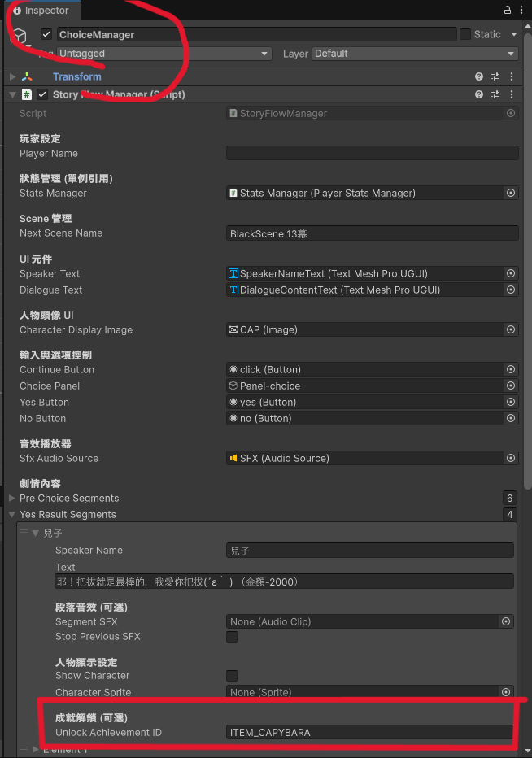Open the Default layer dropdown
Viewport: 532px width, 758px height.
(x=415, y=54)
